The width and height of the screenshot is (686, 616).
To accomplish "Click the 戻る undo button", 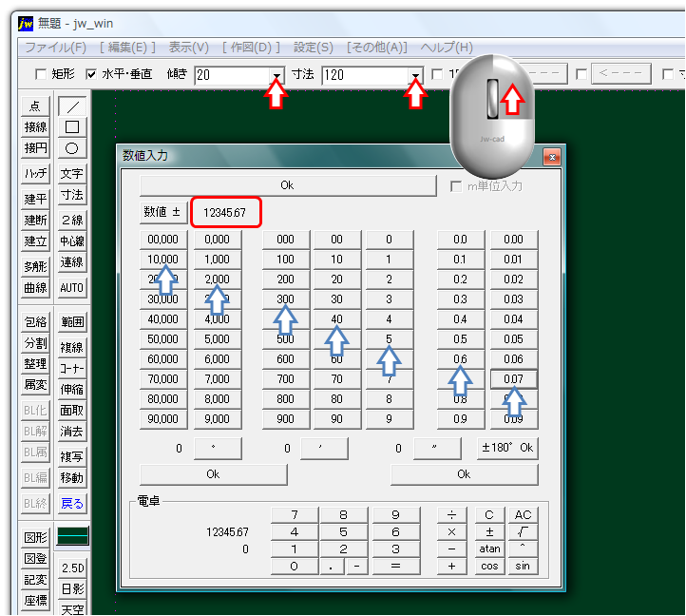I will 72,503.
